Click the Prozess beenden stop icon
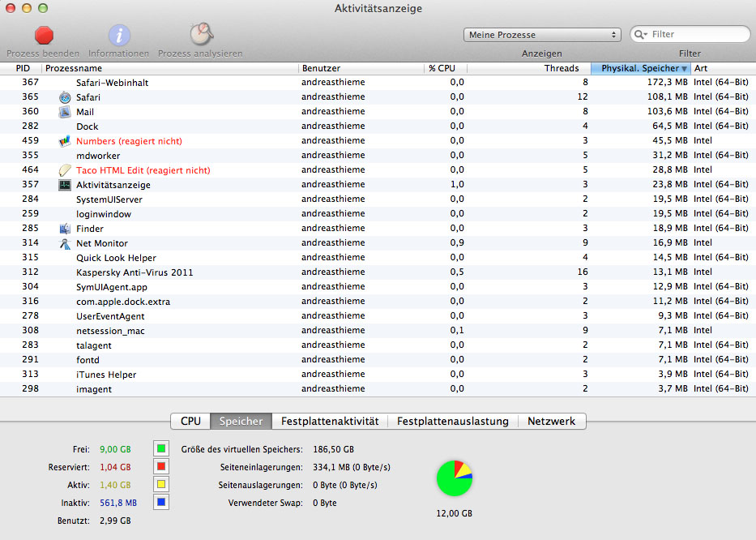Image resolution: width=756 pixels, height=540 pixels. click(44, 35)
